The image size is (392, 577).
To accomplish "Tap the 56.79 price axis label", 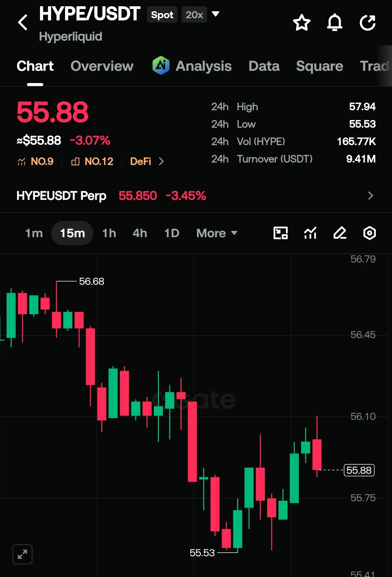I will click(x=363, y=259).
